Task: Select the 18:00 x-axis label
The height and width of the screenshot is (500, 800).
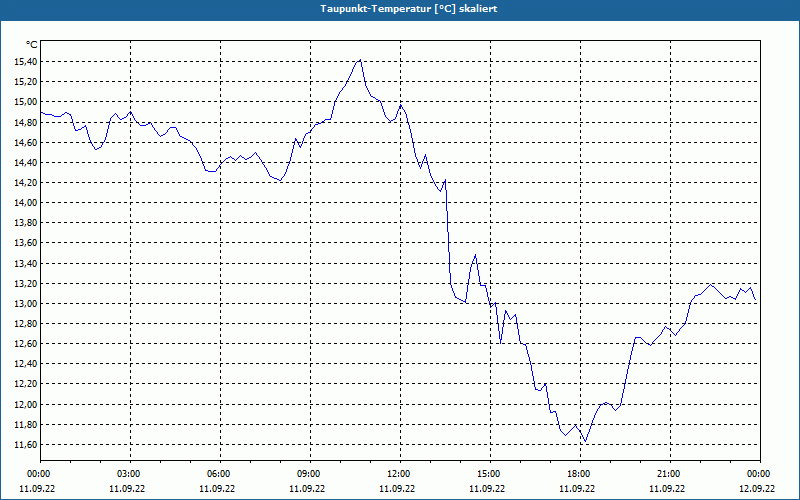Action: (x=581, y=474)
